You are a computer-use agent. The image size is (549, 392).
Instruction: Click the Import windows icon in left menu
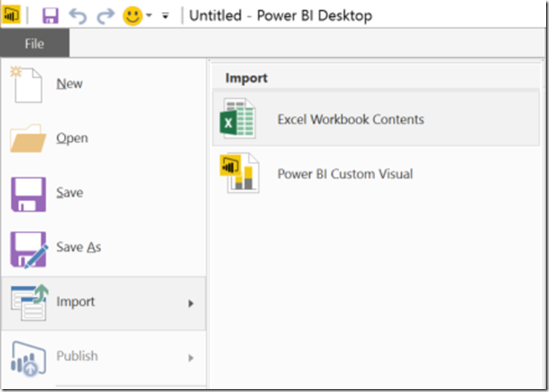click(x=29, y=303)
